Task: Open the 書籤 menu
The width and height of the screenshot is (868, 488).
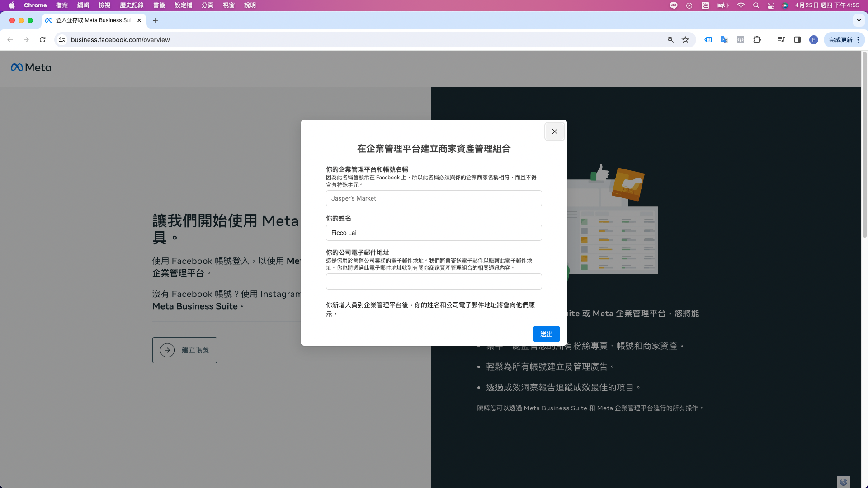Action: click(x=159, y=5)
